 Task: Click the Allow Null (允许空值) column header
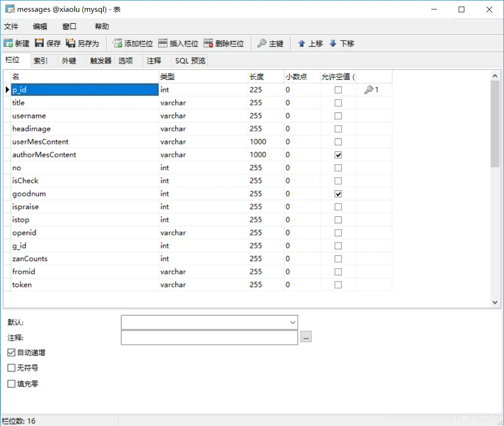click(338, 77)
